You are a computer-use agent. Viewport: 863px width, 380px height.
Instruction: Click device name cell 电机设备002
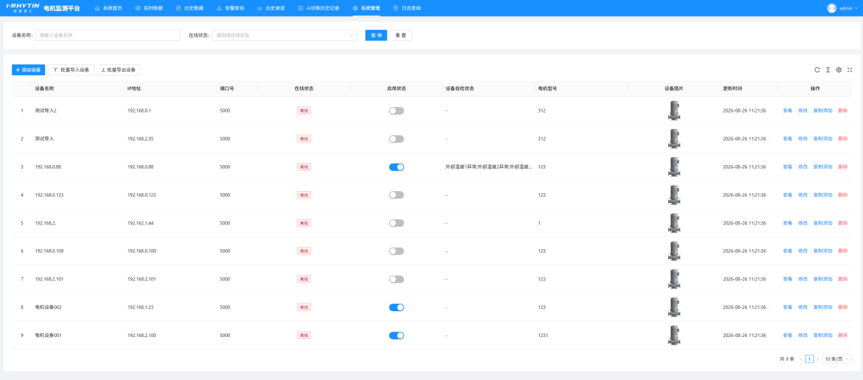(48, 307)
